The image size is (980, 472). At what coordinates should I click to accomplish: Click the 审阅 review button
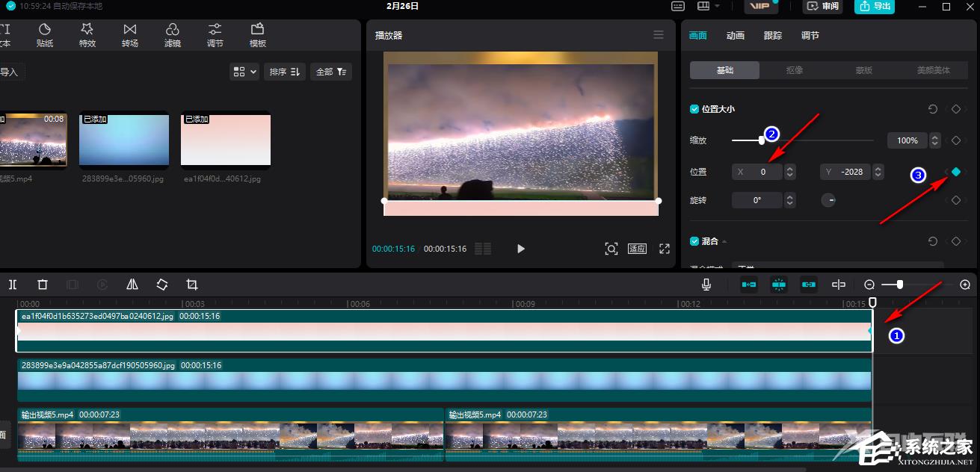(823, 6)
